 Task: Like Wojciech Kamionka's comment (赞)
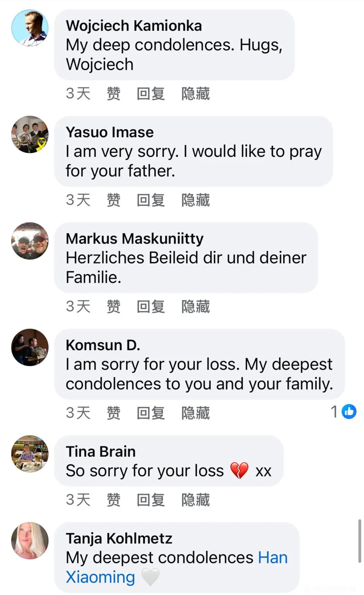coord(113,94)
